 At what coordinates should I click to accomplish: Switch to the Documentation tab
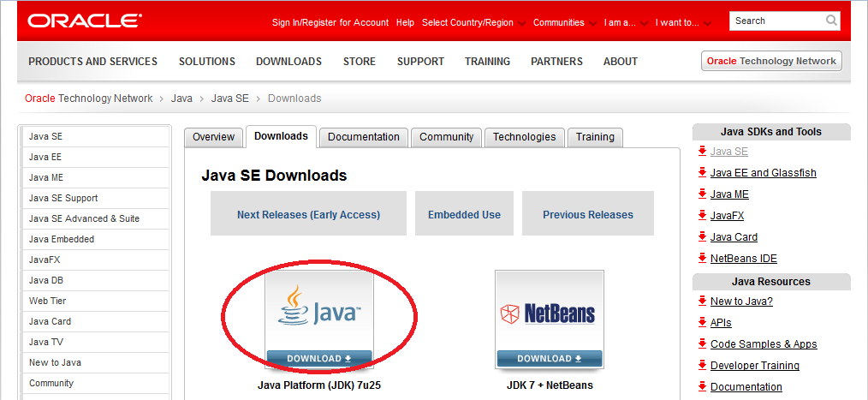click(x=364, y=137)
